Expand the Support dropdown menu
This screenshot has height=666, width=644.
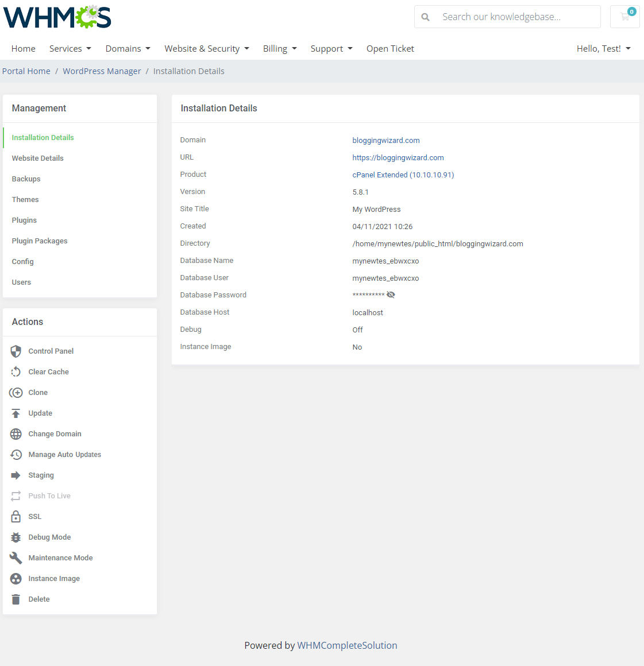tap(331, 48)
